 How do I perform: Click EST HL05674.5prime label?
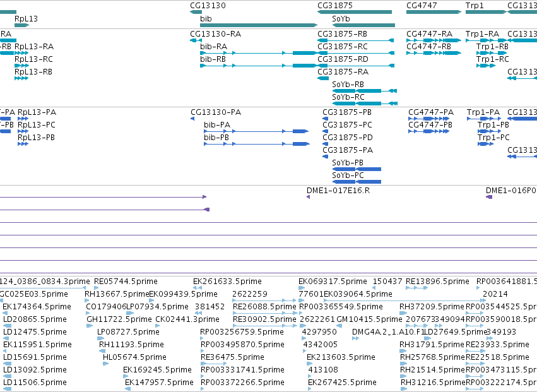point(134,357)
